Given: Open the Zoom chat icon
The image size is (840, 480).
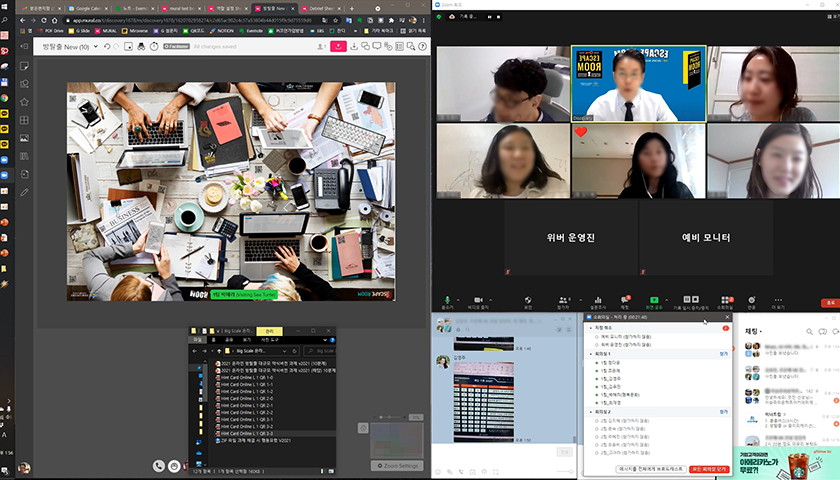Looking at the screenshot, I should (x=625, y=300).
